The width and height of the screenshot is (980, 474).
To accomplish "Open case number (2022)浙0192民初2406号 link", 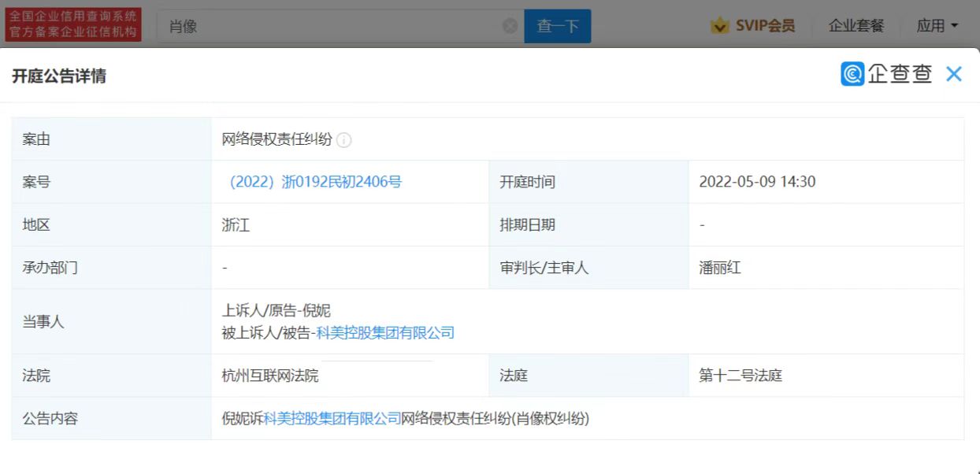I will (315, 182).
